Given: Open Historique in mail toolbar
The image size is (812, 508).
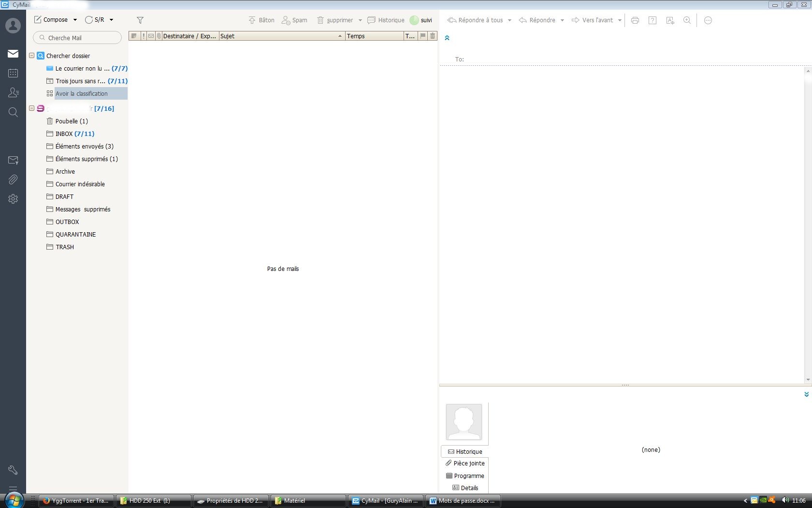Looking at the screenshot, I should [386, 20].
